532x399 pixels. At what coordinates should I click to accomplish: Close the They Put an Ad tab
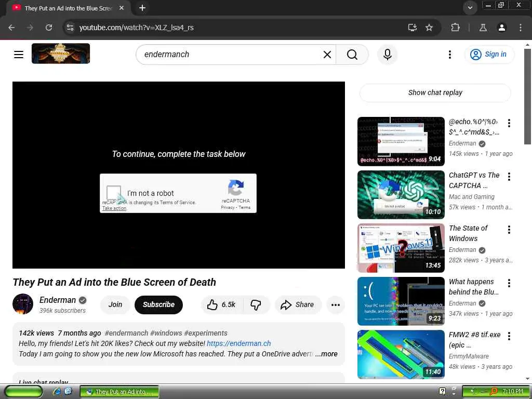pos(122,8)
